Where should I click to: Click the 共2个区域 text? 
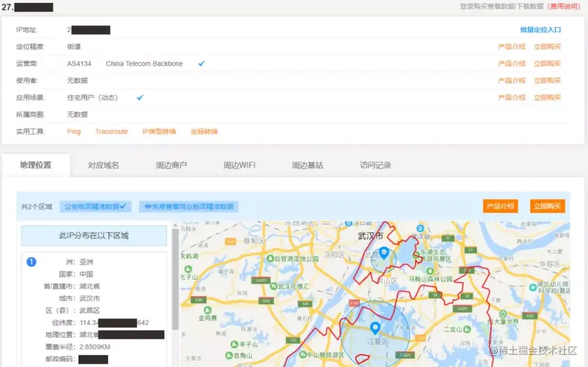[37, 207]
